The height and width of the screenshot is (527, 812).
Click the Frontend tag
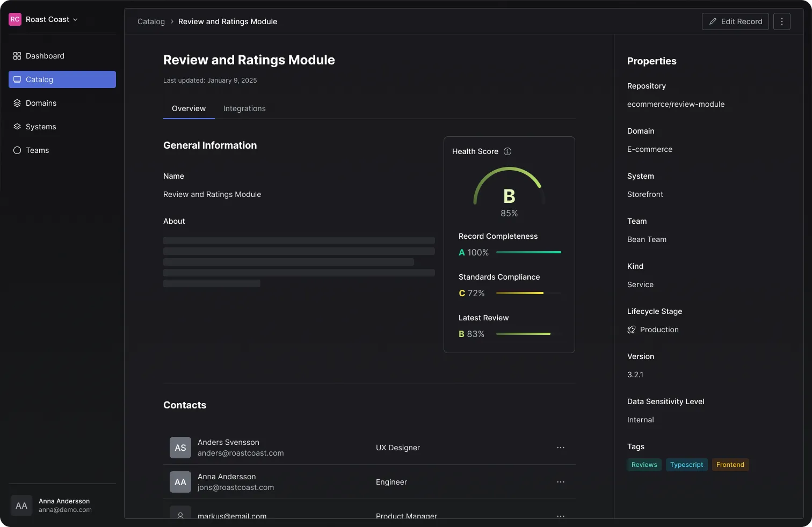pos(730,465)
